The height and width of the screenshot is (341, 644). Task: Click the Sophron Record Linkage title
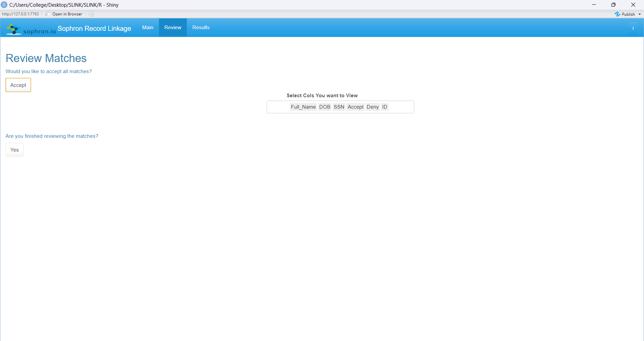pyautogui.click(x=94, y=29)
